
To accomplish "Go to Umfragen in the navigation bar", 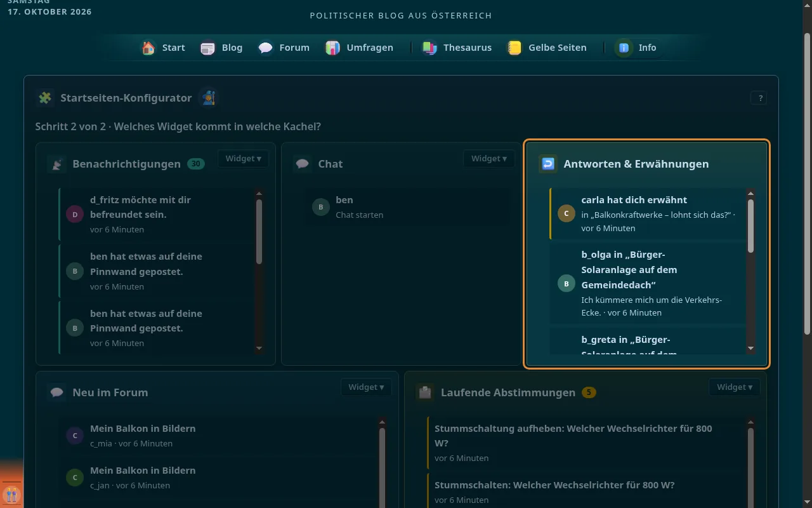I will tap(360, 48).
